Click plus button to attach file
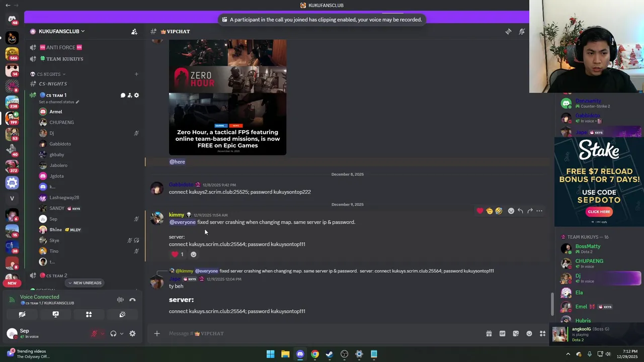The image size is (644, 362). pos(157,333)
